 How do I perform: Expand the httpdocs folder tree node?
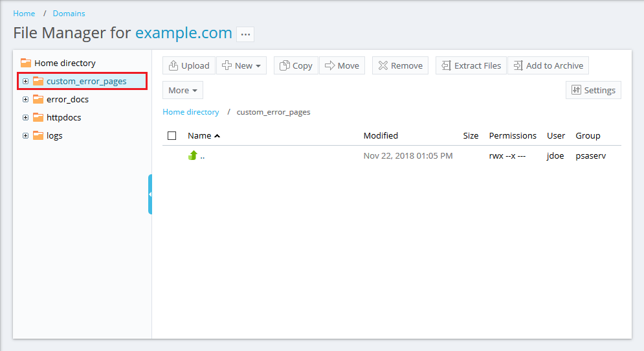coord(26,118)
